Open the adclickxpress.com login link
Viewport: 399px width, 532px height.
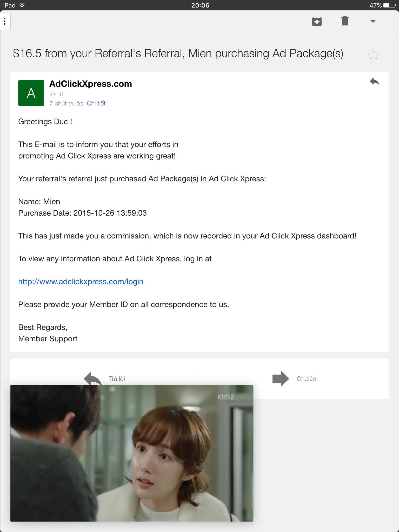tap(81, 282)
